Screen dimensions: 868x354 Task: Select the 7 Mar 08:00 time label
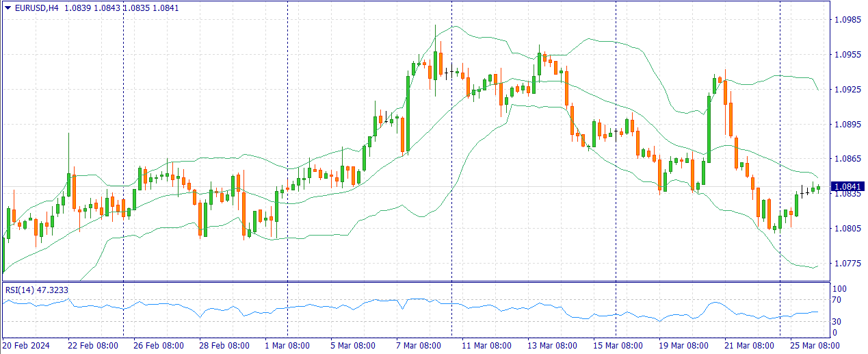tap(418, 346)
